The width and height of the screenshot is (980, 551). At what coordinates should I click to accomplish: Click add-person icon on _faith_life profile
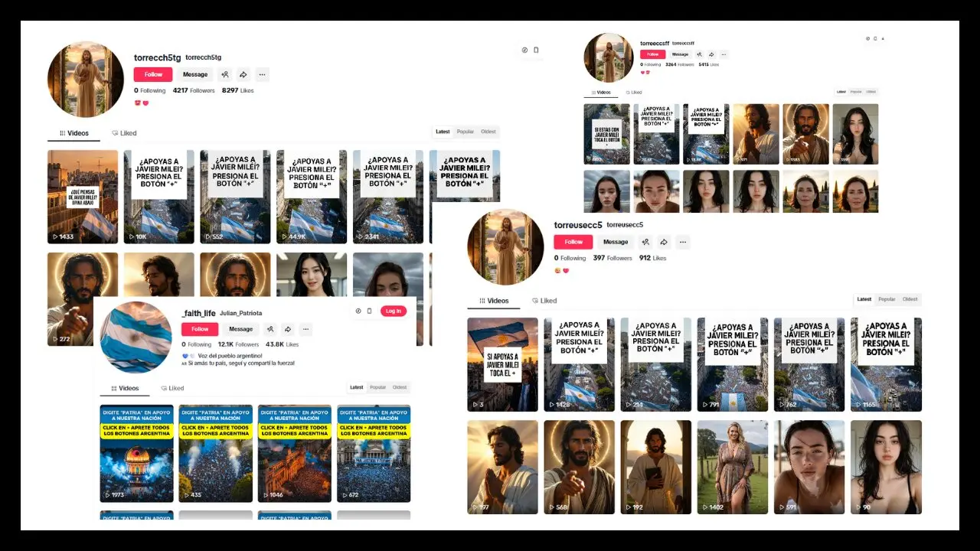pos(269,329)
